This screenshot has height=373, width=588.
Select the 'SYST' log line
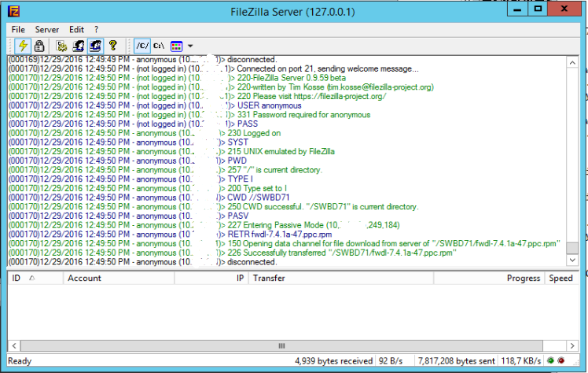pos(128,142)
